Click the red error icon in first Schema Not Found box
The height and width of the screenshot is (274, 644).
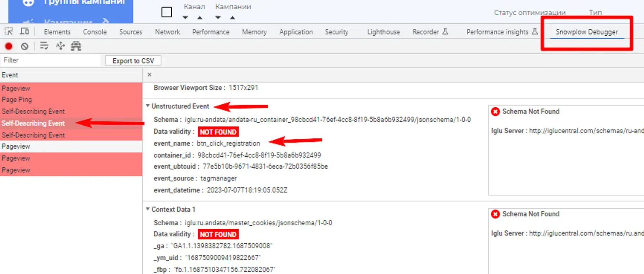coord(495,112)
